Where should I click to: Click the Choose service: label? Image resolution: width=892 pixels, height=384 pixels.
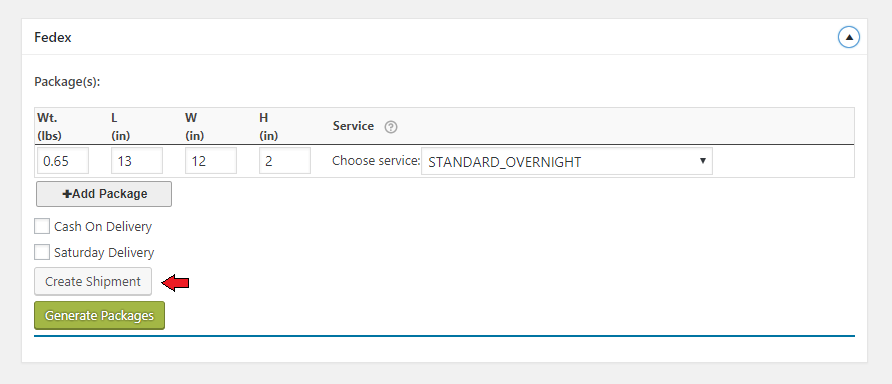[x=376, y=161]
